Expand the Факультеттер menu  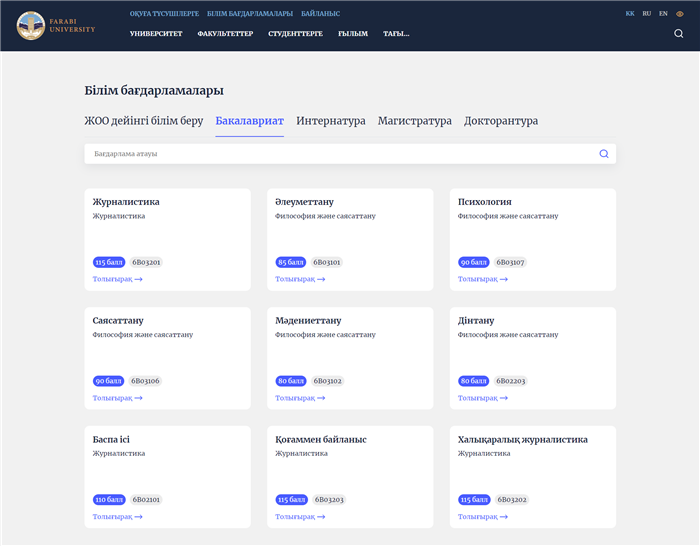coord(225,33)
